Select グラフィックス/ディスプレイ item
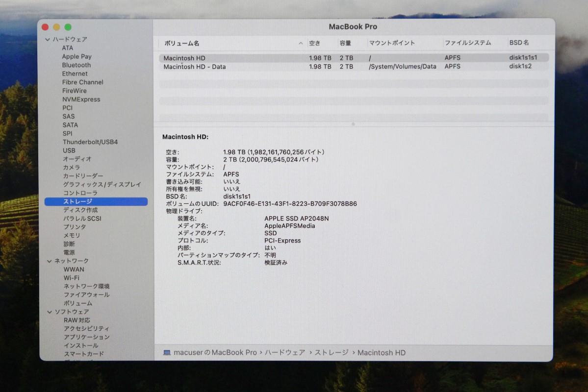588x392 pixels. tap(102, 184)
